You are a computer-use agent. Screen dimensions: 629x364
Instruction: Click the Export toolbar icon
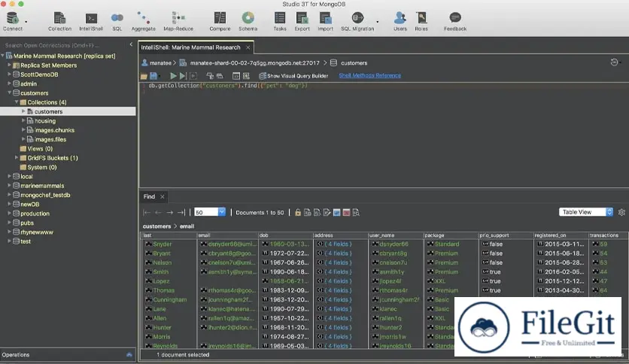tap(302, 21)
